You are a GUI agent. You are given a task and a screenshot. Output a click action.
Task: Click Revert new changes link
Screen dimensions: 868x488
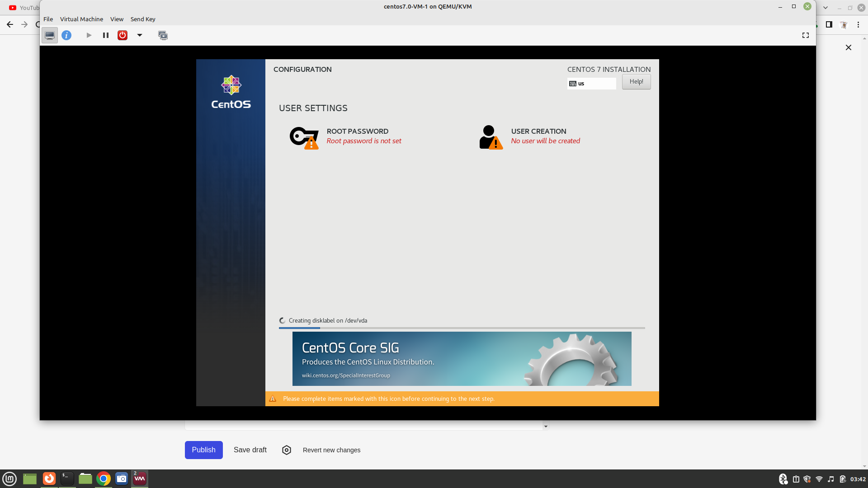[x=331, y=450]
